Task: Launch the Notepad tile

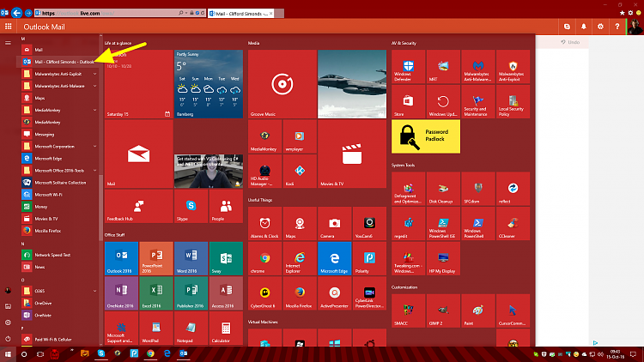Action: pos(191,328)
